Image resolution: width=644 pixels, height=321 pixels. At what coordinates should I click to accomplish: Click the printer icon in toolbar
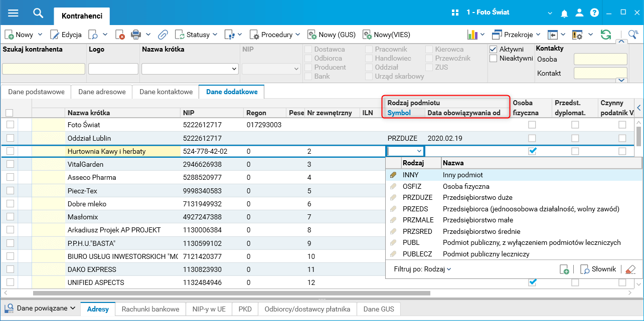135,35
